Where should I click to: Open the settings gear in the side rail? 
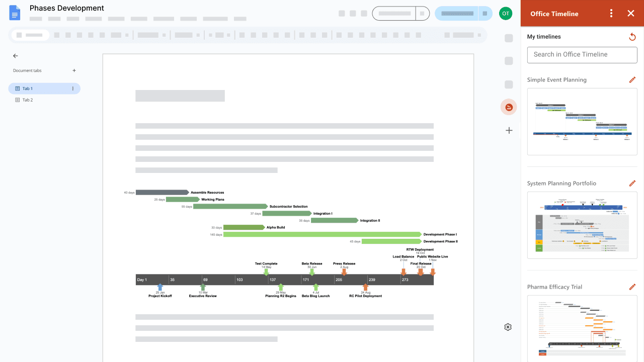508,327
